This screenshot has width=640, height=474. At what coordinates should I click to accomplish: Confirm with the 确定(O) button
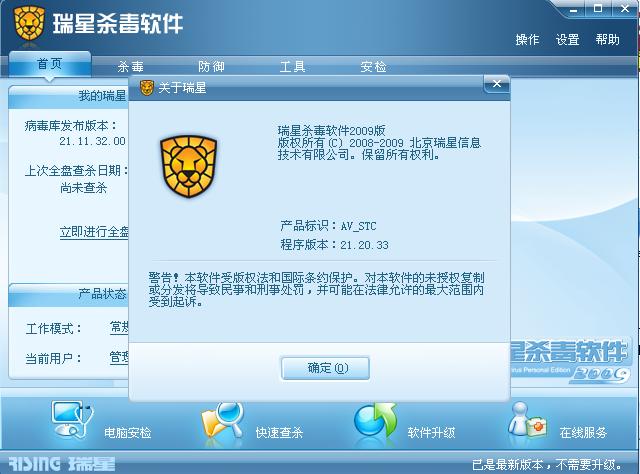(x=325, y=368)
